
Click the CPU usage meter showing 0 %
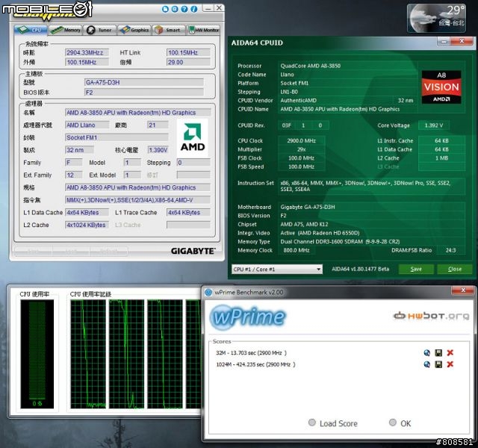[x=37, y=354]
